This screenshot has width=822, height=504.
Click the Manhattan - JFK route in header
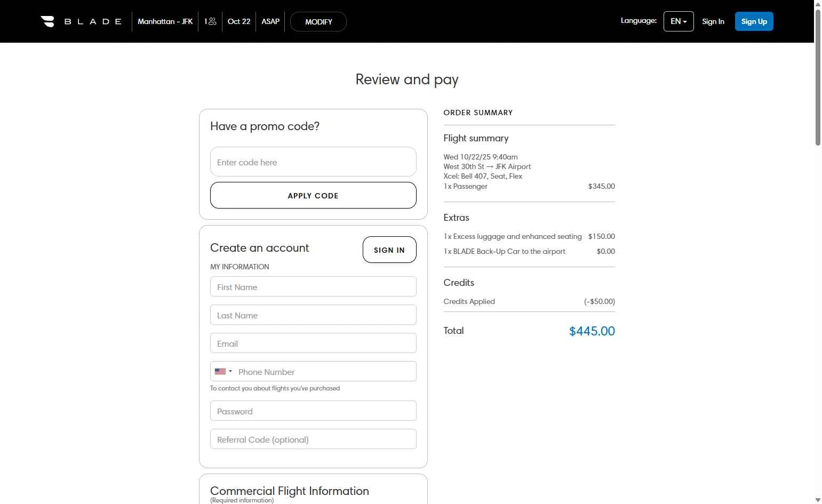pyautogui.click(x=165, y=21)
